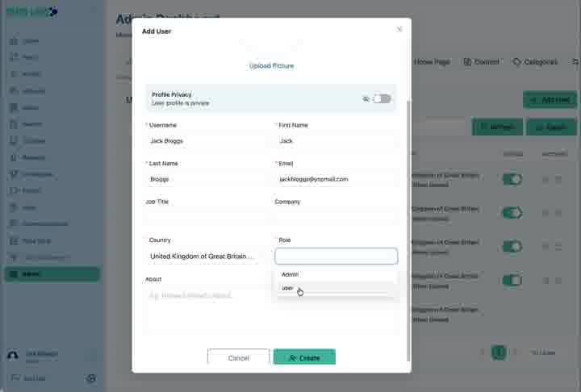581x392 pixels.
Task: Click the empty Job Title field
Action: pyautogui.click(x=207, y=218)
